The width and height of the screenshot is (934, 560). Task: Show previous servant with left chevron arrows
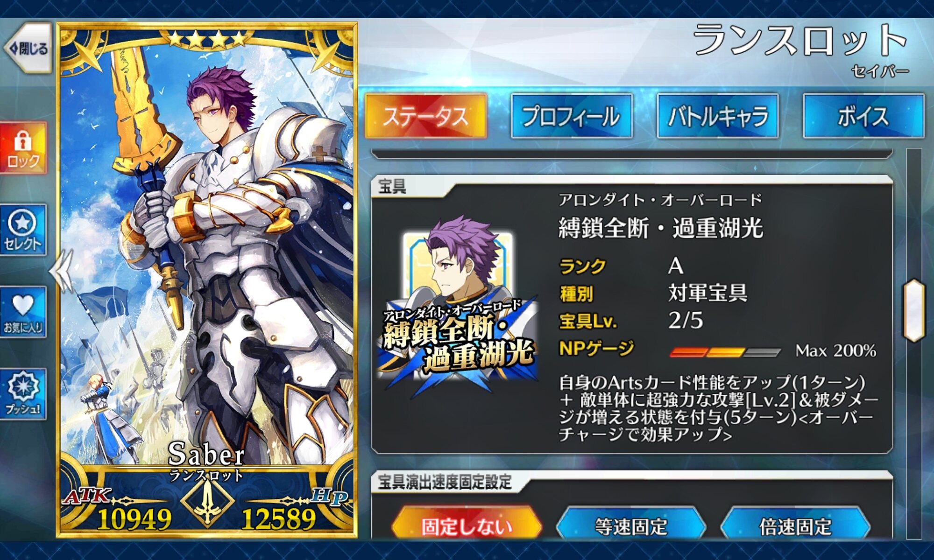tap(62, 272)
